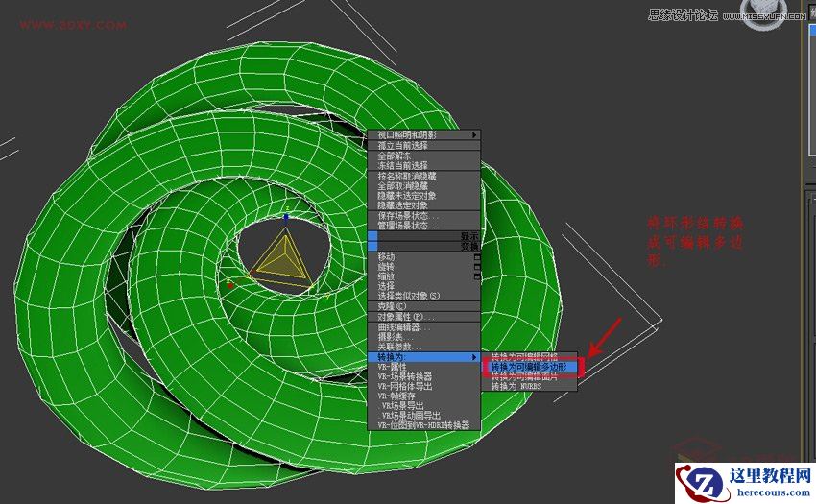Open the 视口照明和阴影 submenu

pos(424,134)
